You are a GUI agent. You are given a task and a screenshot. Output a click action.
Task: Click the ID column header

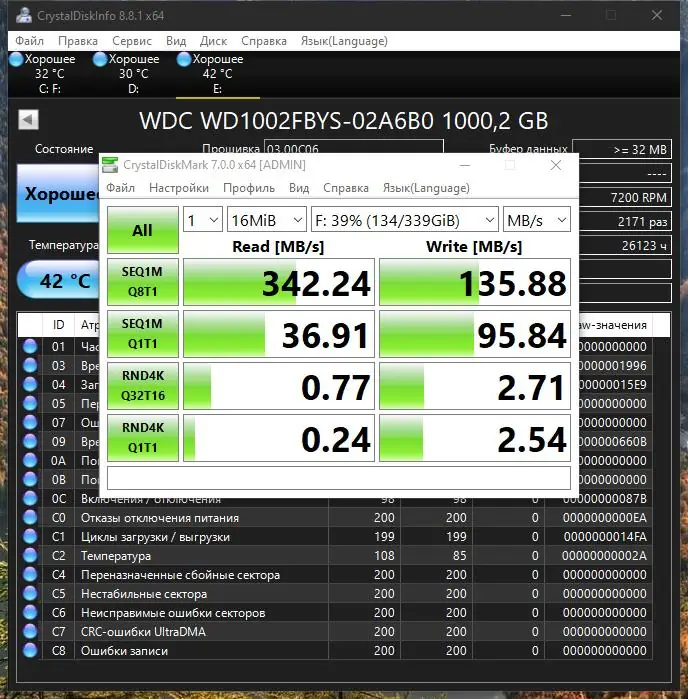(x=58, y=325)
